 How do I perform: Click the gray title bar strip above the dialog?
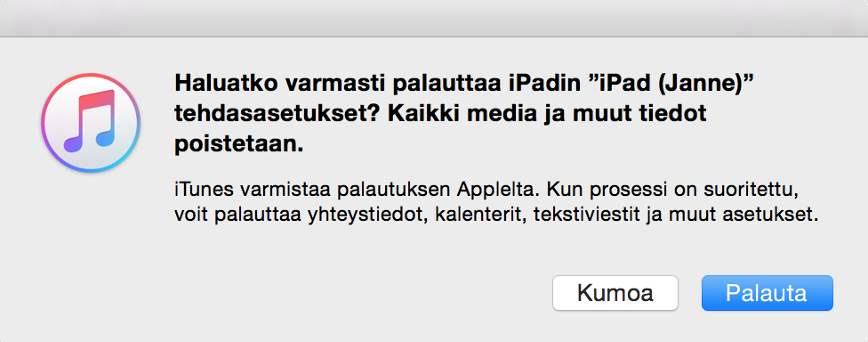(434, 19)
